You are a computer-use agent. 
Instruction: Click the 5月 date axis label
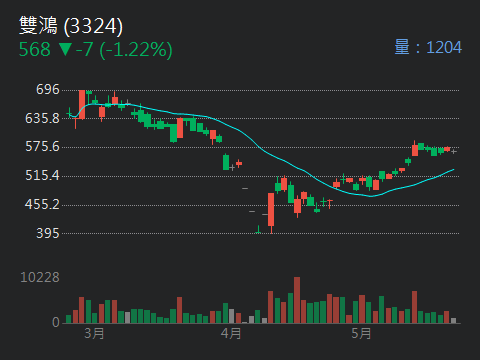pyautogui.click(x=361, y=333)
